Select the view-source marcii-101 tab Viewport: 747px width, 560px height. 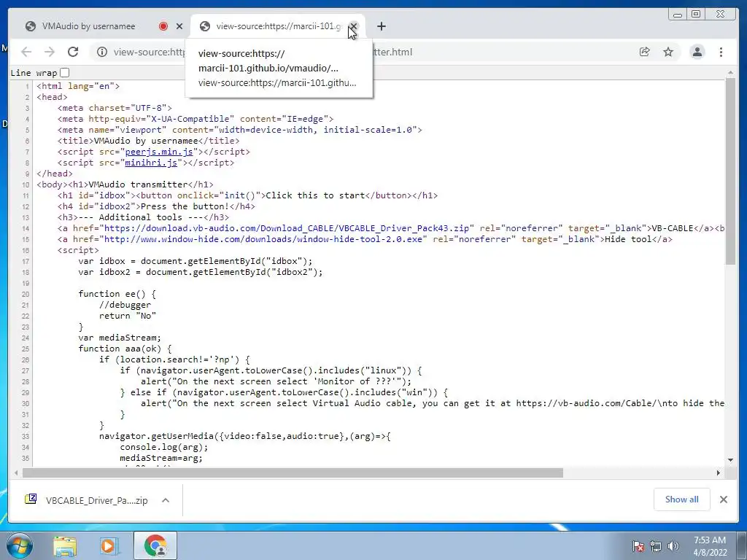coord(279,26)
